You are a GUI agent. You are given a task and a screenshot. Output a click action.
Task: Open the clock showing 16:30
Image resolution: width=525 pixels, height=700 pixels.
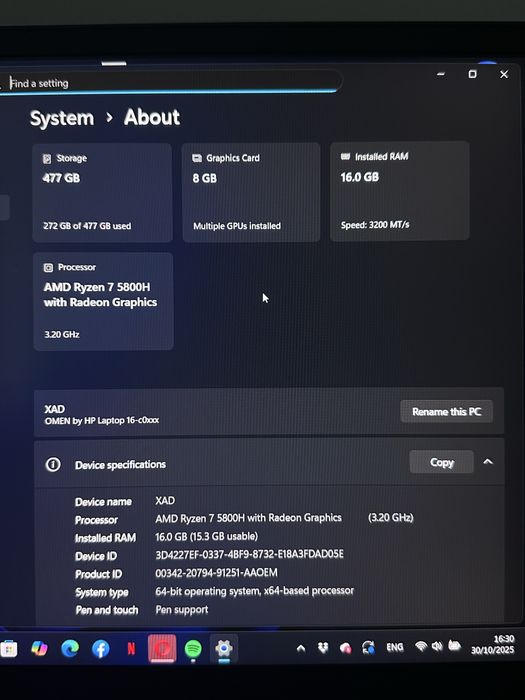[x=493, y=645]
